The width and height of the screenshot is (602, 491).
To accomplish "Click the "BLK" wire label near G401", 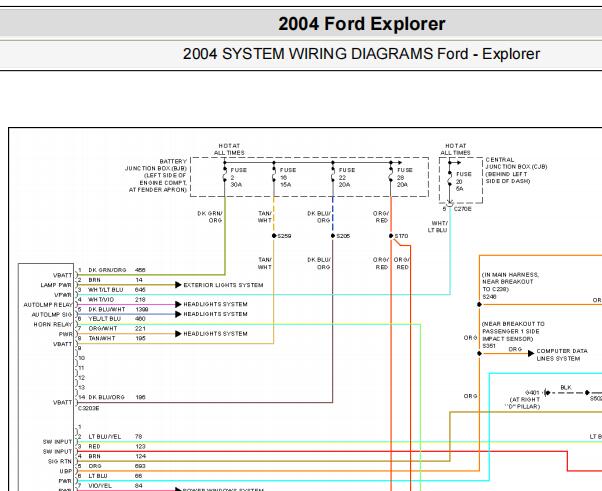I will (566, 387).
